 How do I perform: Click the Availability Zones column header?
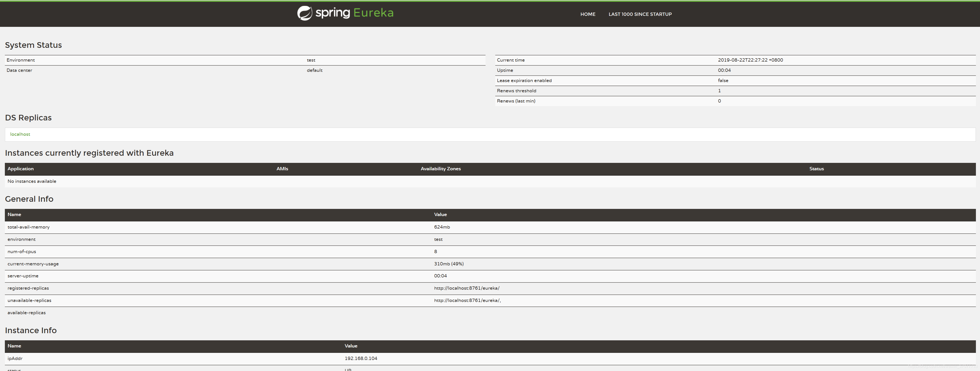pos(441,169)
